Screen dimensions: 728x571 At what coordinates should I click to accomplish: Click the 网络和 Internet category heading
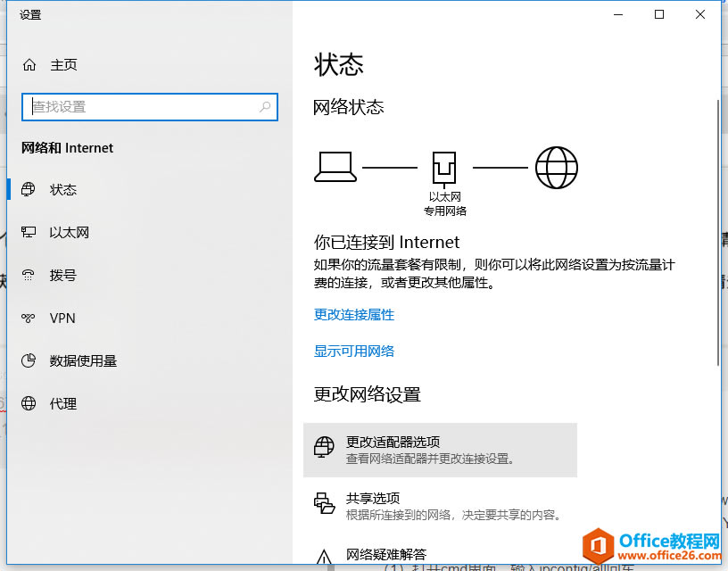[x=67, y=148]
